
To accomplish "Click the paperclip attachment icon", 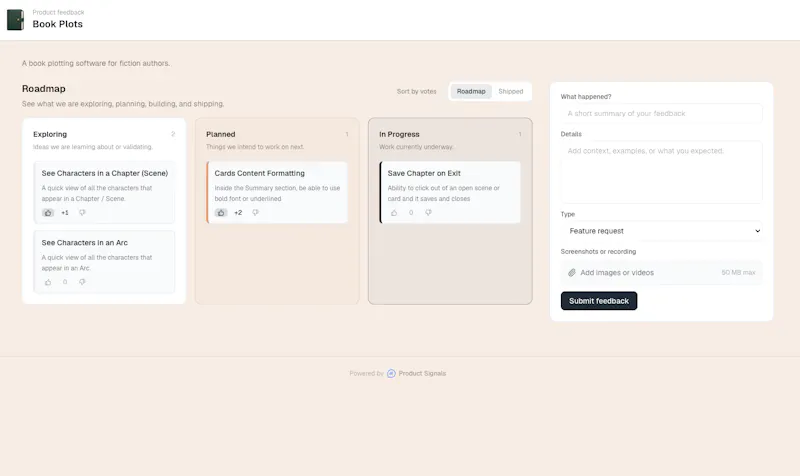I will (572, 272).
